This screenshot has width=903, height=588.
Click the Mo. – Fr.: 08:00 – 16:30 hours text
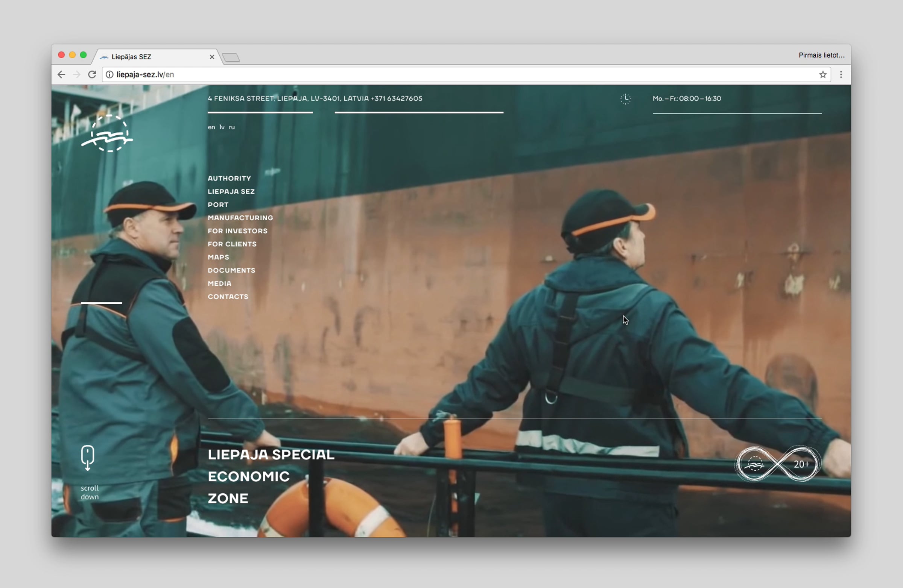[x=687, y=99]
